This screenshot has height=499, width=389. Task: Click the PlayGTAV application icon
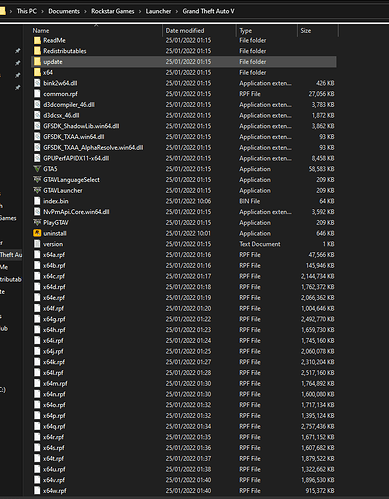coord(37,223)
